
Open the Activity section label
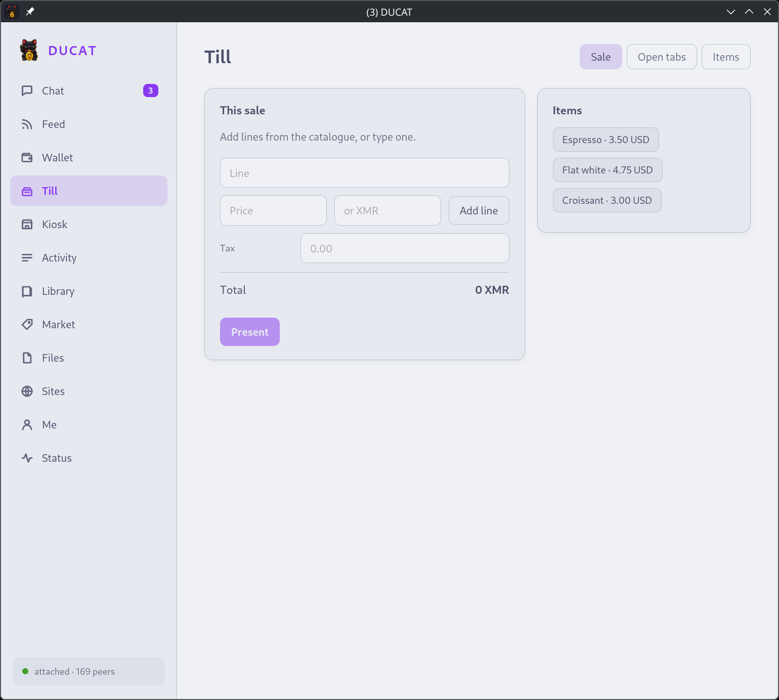coord(59,258)
